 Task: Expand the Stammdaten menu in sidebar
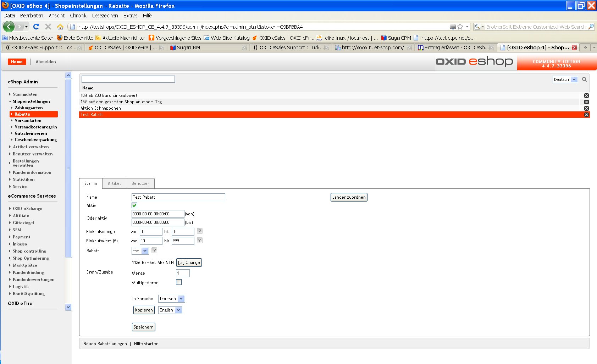25,94
